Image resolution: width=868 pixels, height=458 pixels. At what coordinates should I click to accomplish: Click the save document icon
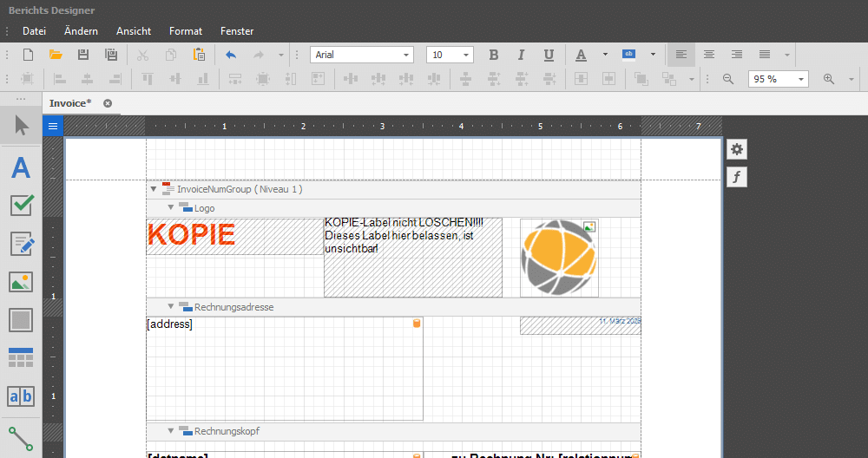[83, 55]
